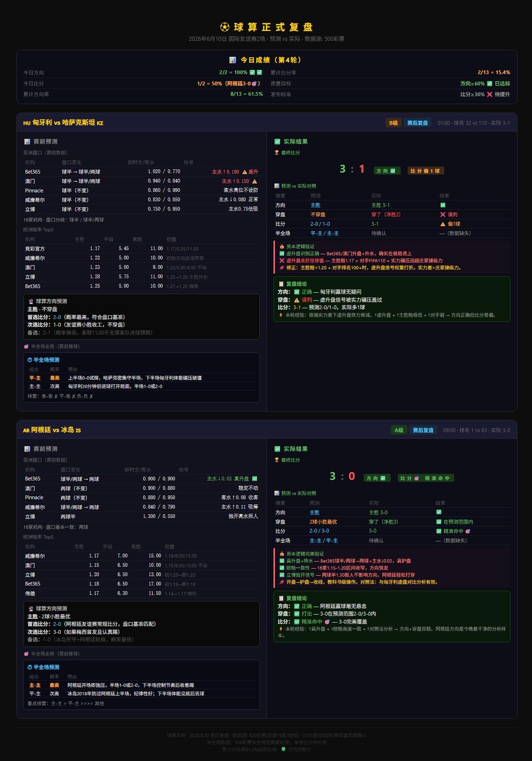Click 竞彩官方 in Hungary odds table
The image size is (532, 761).
[35, 249]
